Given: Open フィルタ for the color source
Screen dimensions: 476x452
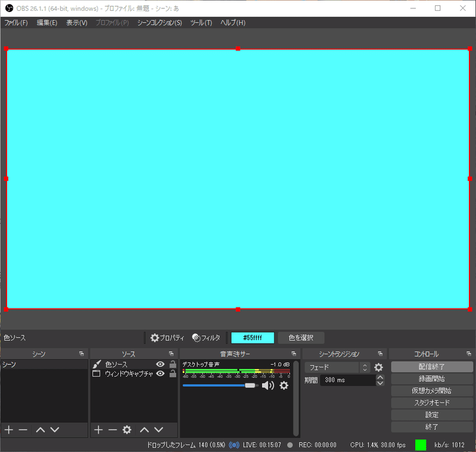Looking at the screenshot, I should coord(206,338).
